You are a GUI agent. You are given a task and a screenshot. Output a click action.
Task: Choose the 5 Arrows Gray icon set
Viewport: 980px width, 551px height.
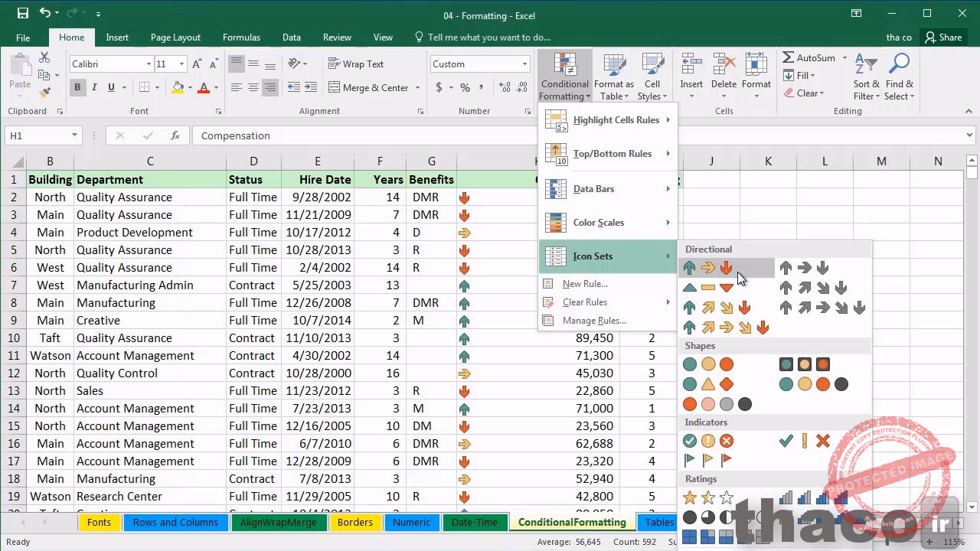tap(822, 308)
